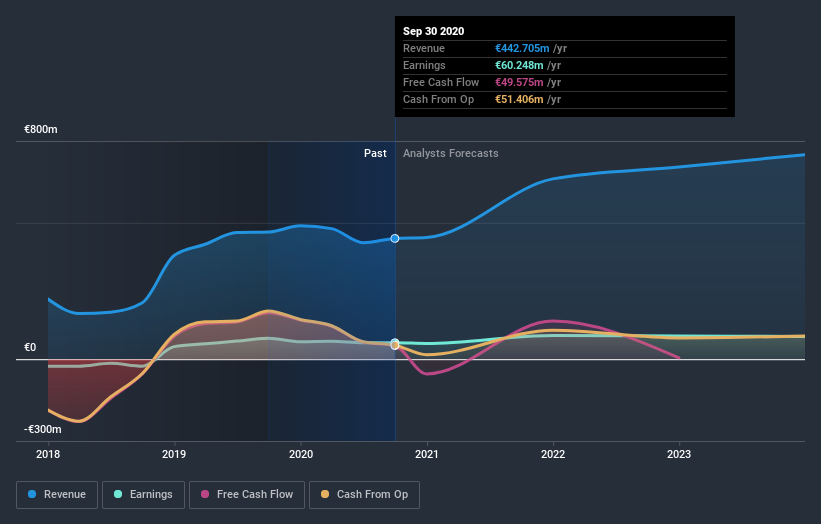Click the Cash From Op label in tooltip
Image resolution: width=821 pixels, height=524 pixels.
point(438,99)
